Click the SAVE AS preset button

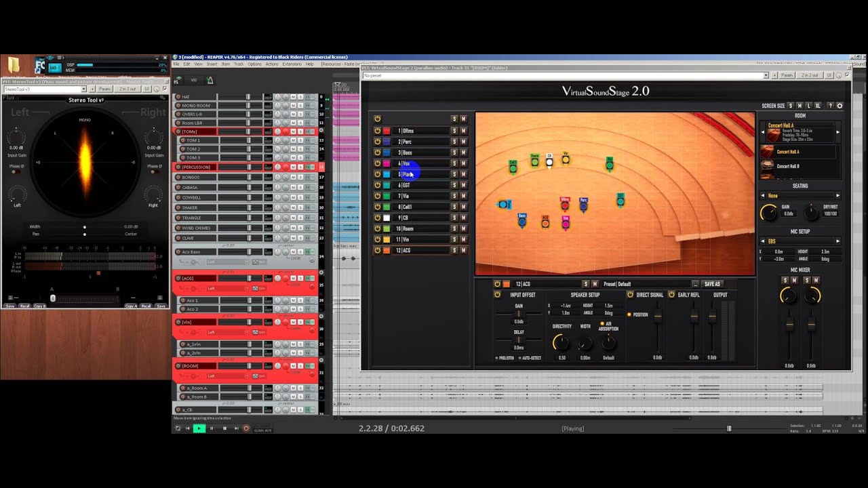click(712, 284)
